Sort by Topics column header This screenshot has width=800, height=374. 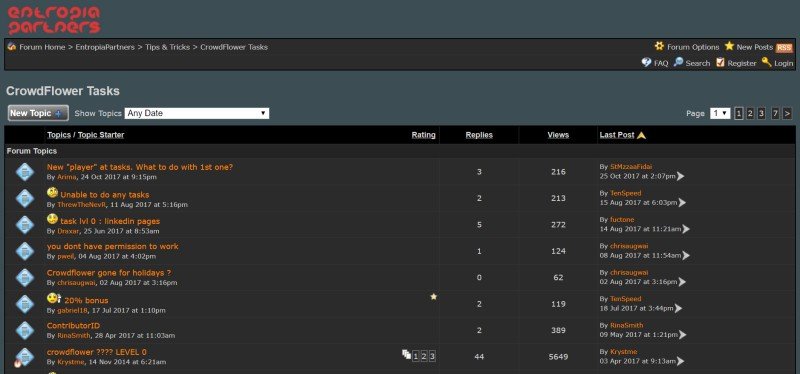59,135
